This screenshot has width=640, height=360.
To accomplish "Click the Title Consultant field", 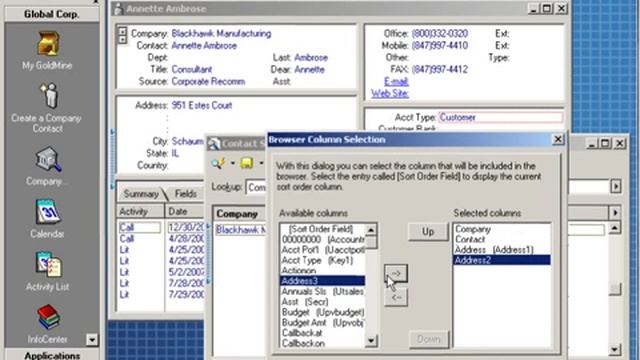I will [192, 69].
